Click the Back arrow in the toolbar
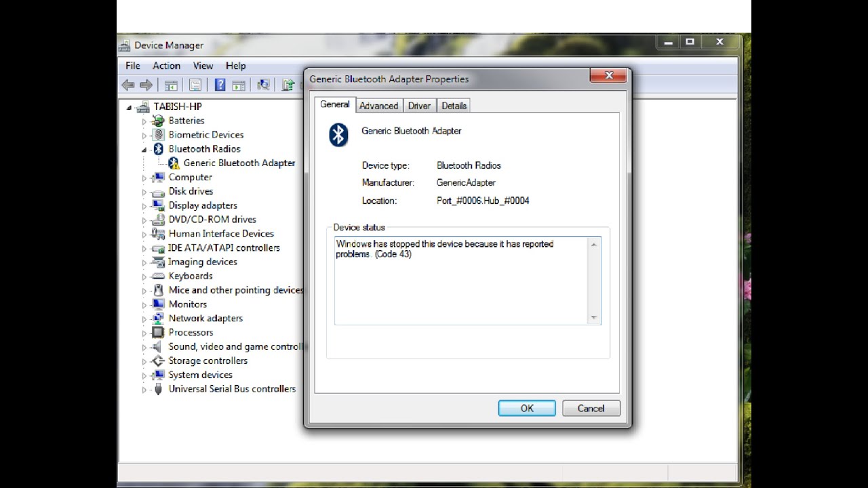This screenshot has width=868, height=488. point(127,85)
